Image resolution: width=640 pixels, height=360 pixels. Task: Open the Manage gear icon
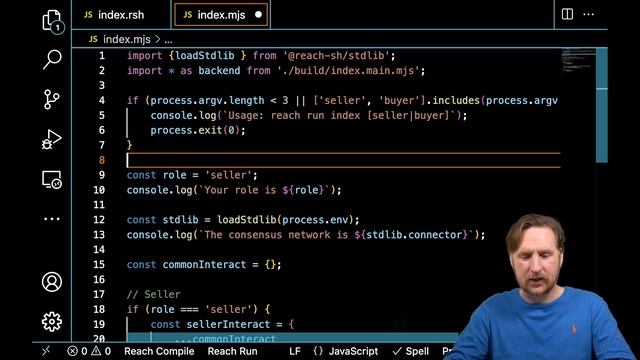[52, 322]
